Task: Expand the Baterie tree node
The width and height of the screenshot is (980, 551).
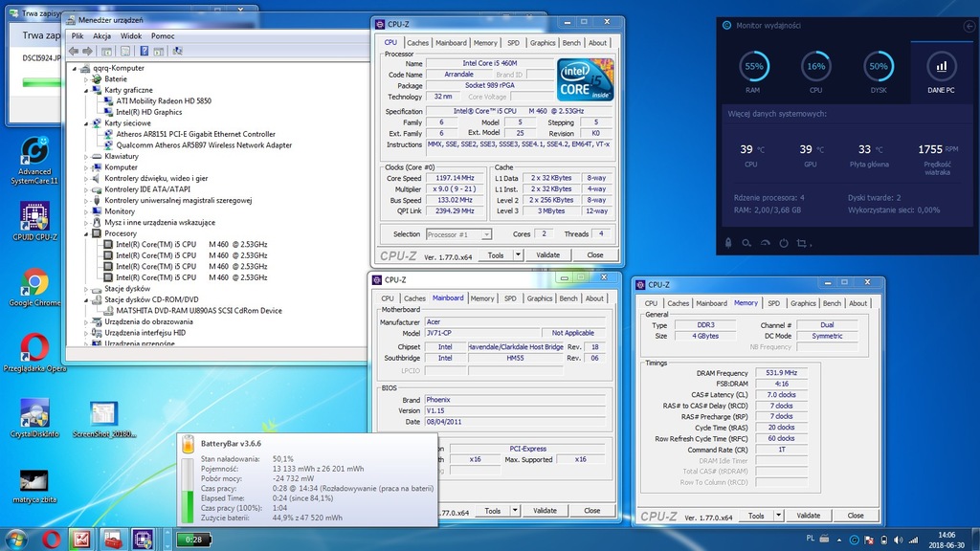Action: point(86,79)
